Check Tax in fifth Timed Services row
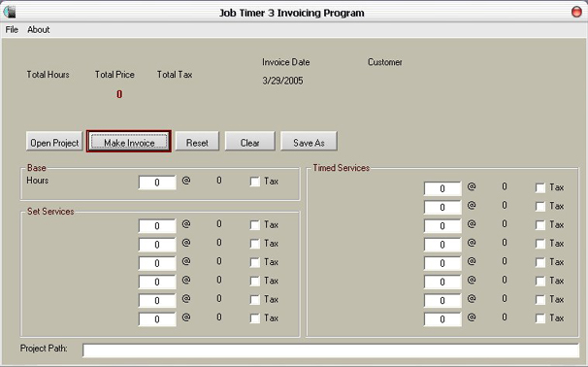This screenshot has width=588, height=367. 540,263
